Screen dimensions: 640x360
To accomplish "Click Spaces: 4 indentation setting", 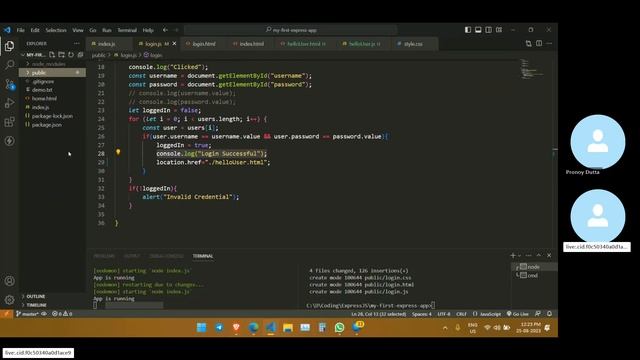I will [422, 314].
